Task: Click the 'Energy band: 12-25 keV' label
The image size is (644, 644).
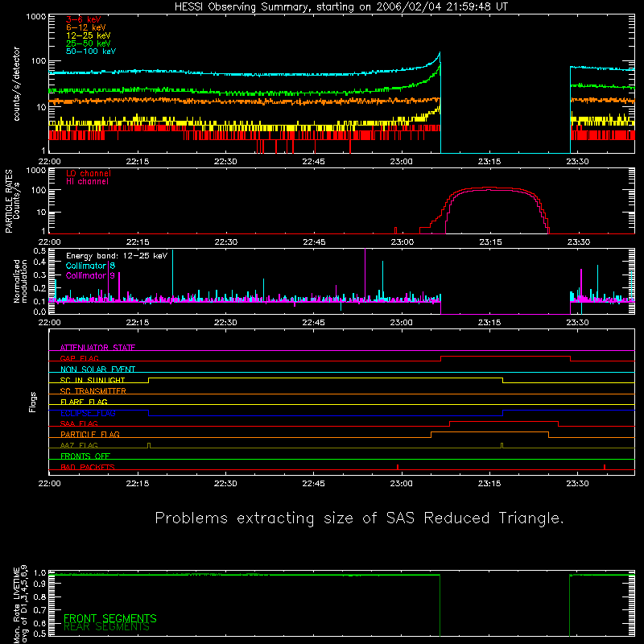Action: (117, 256)
